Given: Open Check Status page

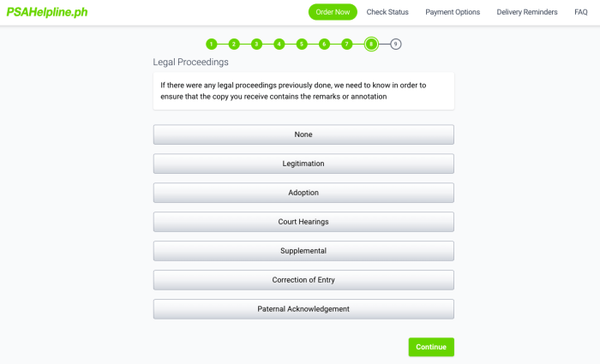Looking at the screenshot, I should click(x=387, y=12).
